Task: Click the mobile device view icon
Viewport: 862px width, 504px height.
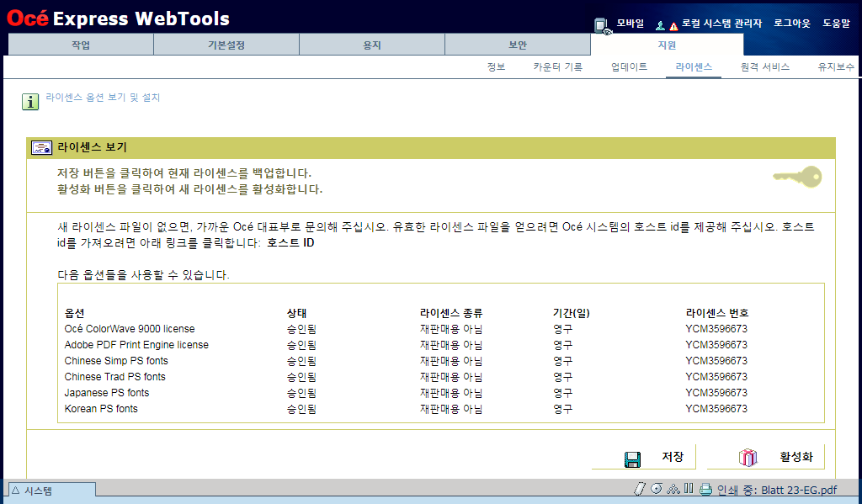Action: 603,25
